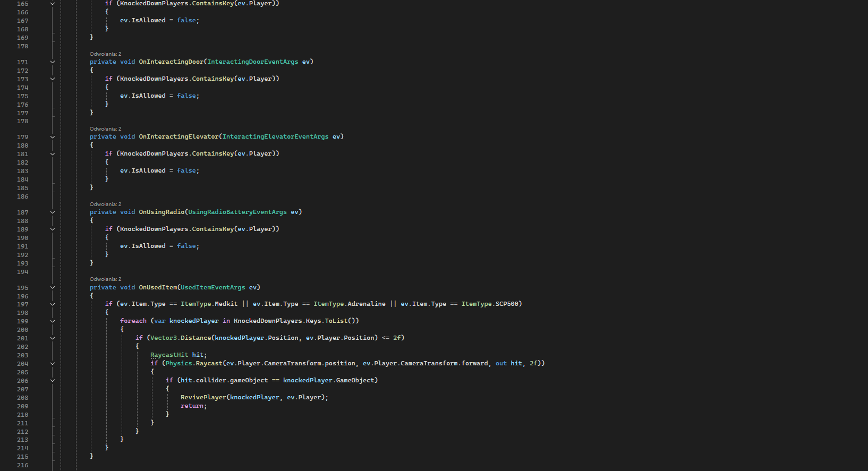868x471 pixels.
Task: Collapse the OnInteractingDoor method fold arrow
Action: [53, 62]
